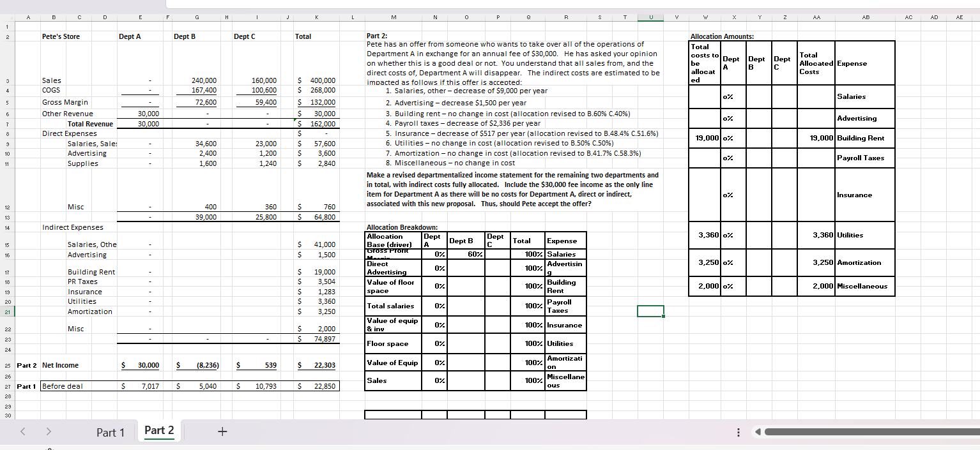Select the PR Taxes label cell
This screenshot has width=980, height=450.
[82, 281]
